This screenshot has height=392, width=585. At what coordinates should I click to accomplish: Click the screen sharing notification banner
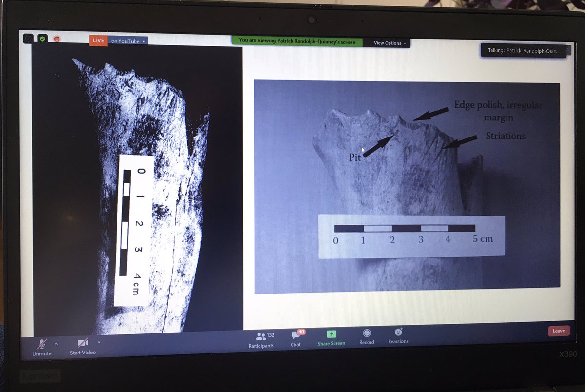(298, 42)
